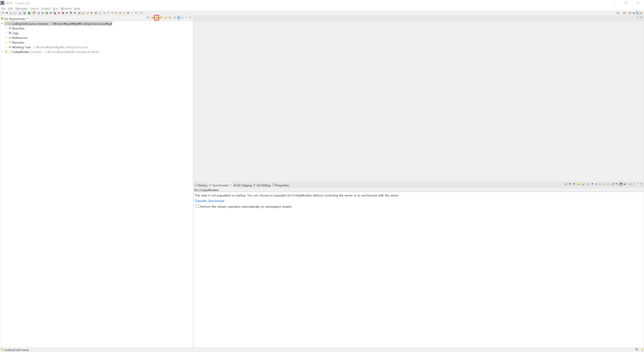Click the Debug bug icon in toolbar
644x352 pixels.
39,13
